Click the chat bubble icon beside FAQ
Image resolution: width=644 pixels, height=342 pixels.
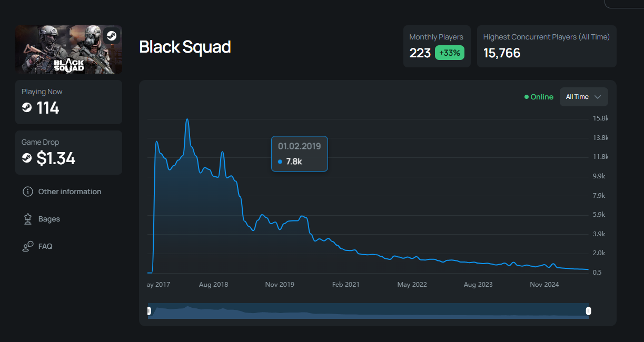[x=28, y=246]
